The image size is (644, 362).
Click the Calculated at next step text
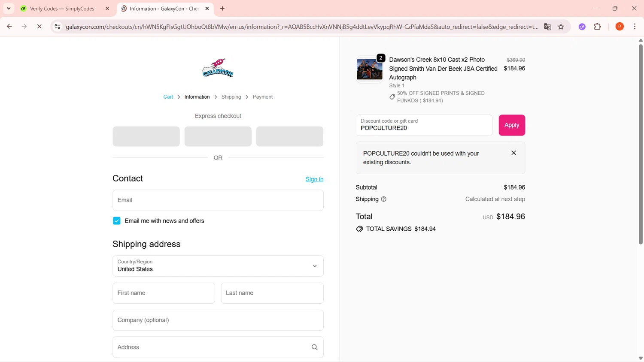click(495, 199)
